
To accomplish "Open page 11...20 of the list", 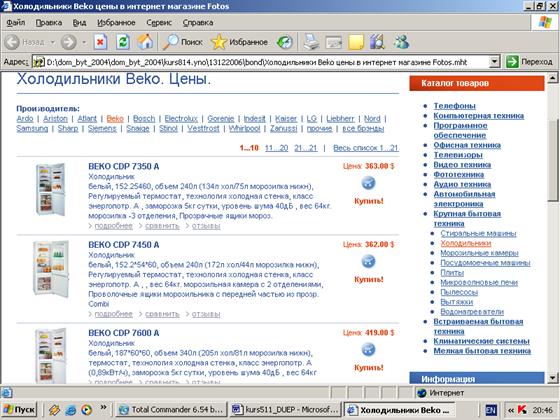I will click(x=276, y=148).
